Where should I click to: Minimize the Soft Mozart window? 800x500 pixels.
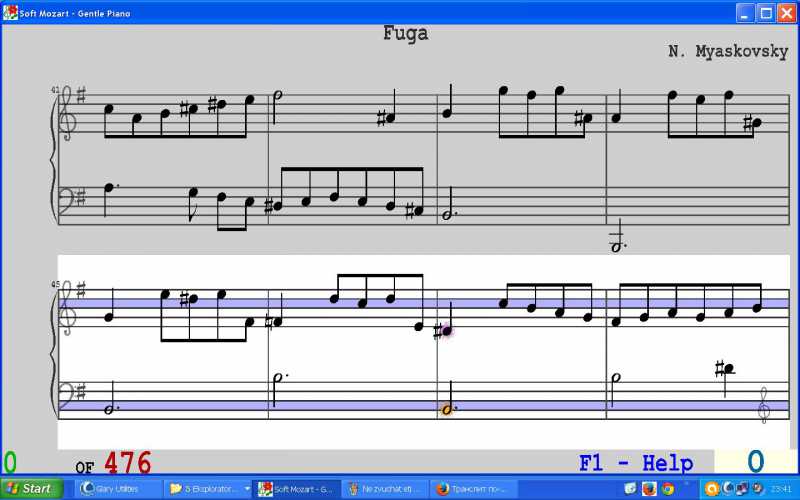point(745,13)
